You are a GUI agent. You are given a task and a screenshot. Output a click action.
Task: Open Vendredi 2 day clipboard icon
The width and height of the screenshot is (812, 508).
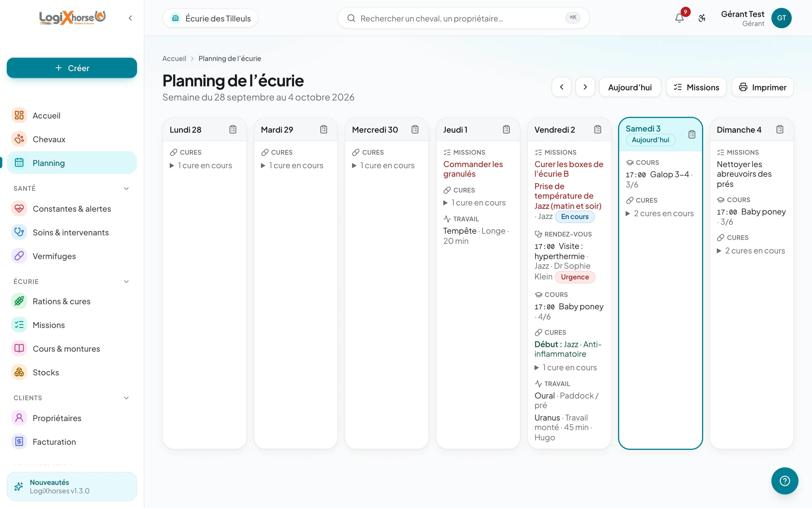[598, 129]
